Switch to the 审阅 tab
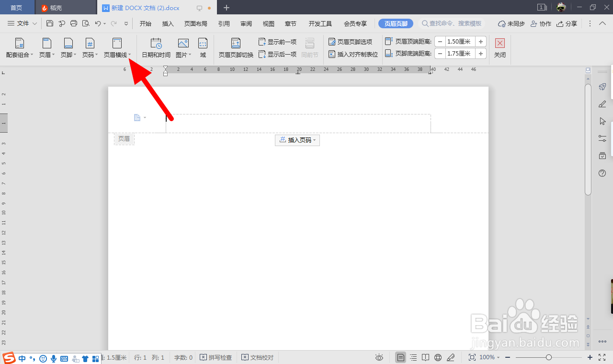 point(246,23)
